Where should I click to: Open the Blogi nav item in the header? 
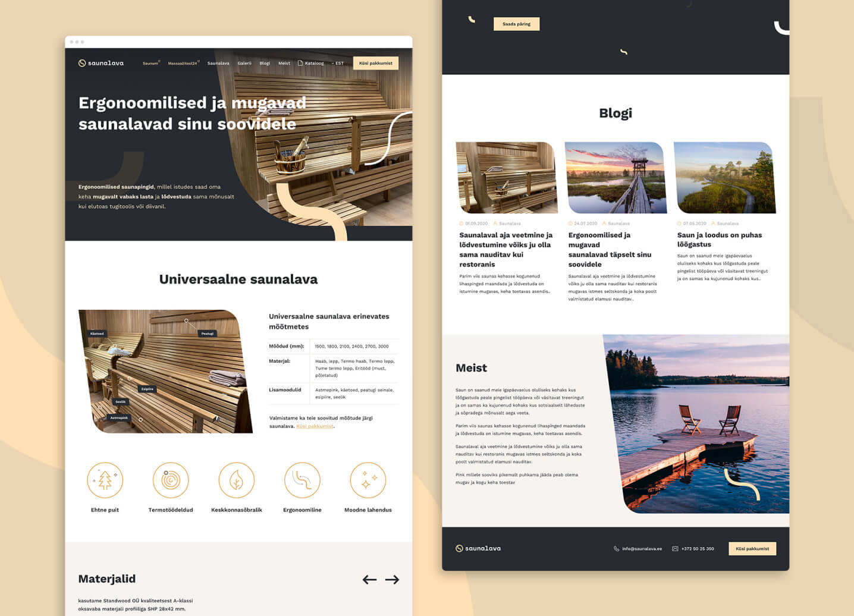(265, 63)
